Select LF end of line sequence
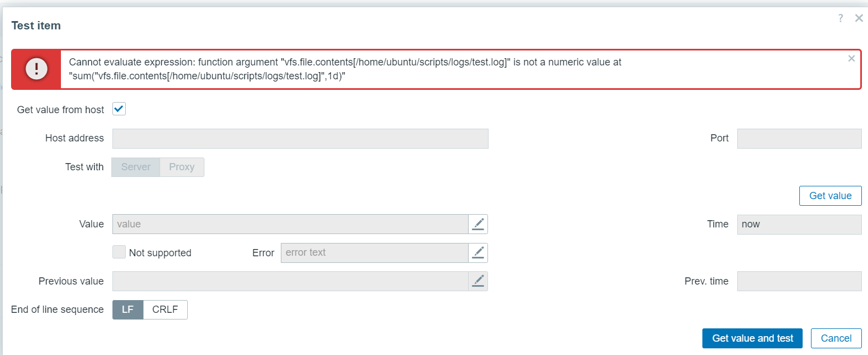The width and height of the screenshot is (868, 355). (128, 310)
